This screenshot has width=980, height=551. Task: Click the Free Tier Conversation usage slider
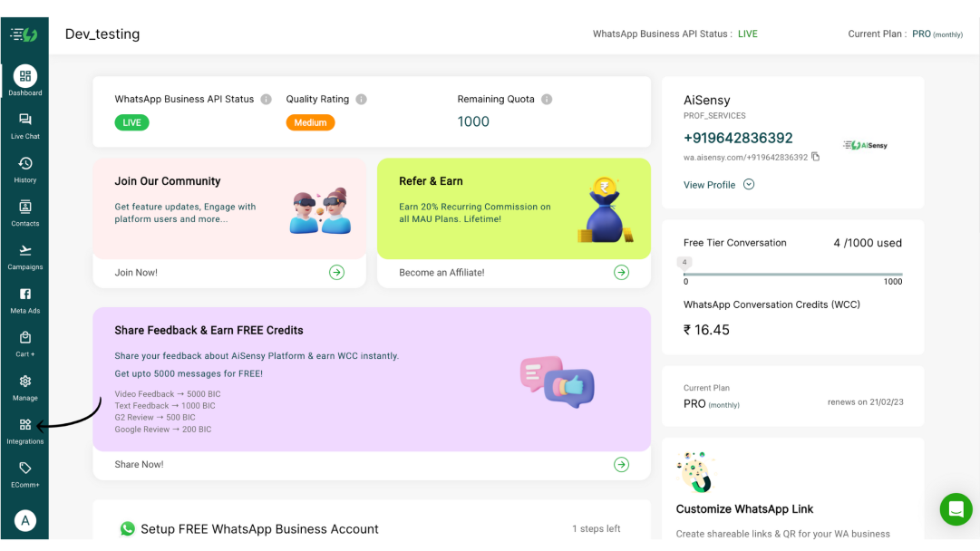click(x=793, y=274)
